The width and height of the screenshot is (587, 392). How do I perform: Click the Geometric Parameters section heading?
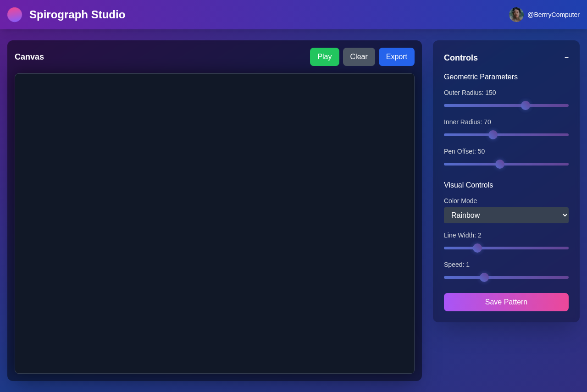tap(481, 77)
